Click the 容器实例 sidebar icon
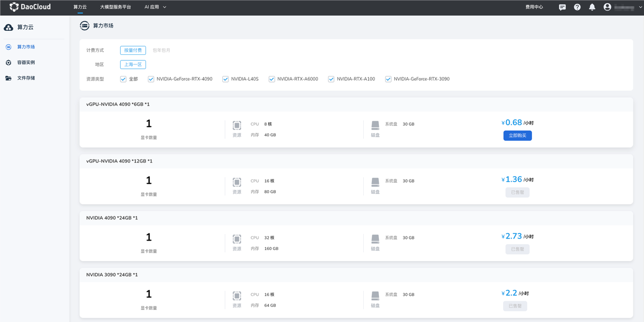 pos(9,62)
